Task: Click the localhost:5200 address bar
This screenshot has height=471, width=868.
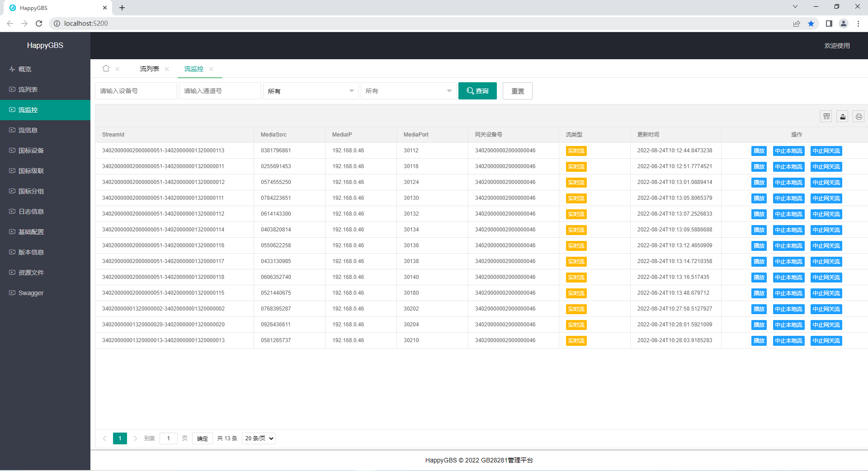Action: pos(86,24)
